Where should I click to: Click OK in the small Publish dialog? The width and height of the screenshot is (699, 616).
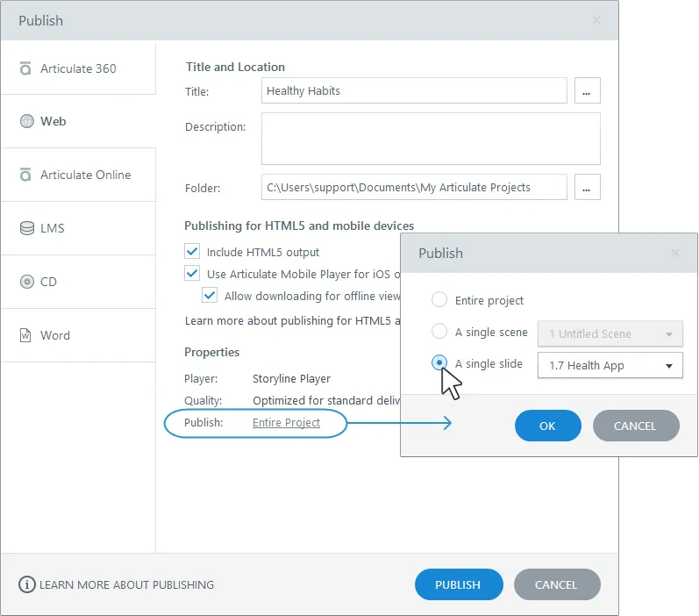tap(548, 426)
